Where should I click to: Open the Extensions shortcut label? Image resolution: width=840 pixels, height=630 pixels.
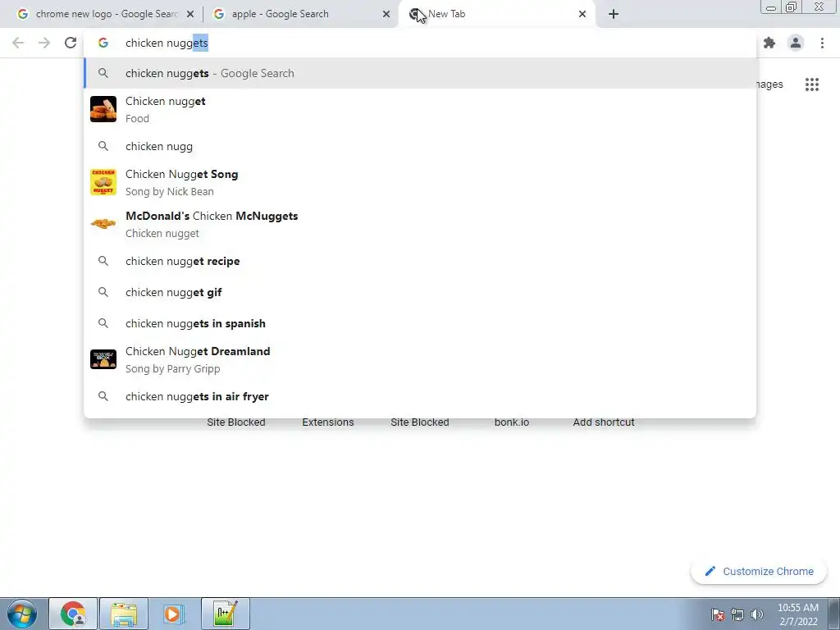click(x=328, y=422)
